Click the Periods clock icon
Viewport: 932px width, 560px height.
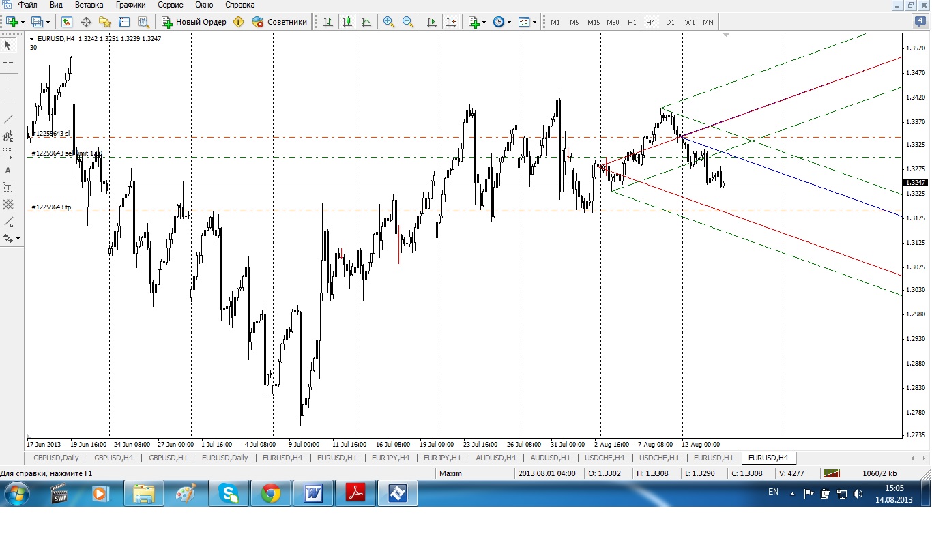click(x=499, y=22)
